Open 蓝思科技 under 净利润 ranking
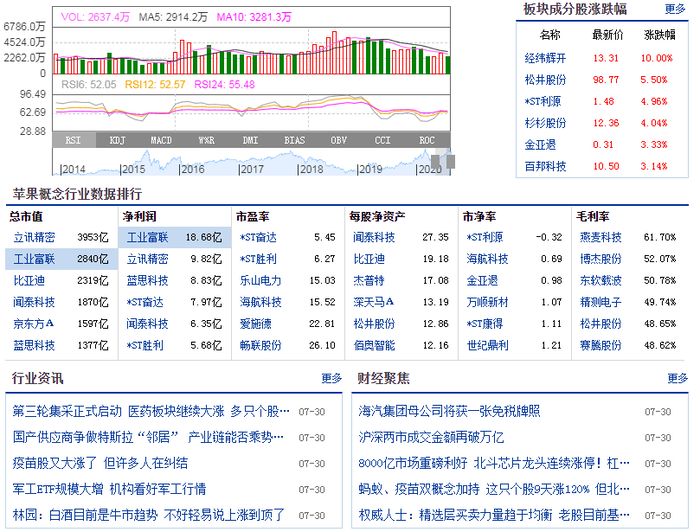The image size is (700, 532). 147,280
